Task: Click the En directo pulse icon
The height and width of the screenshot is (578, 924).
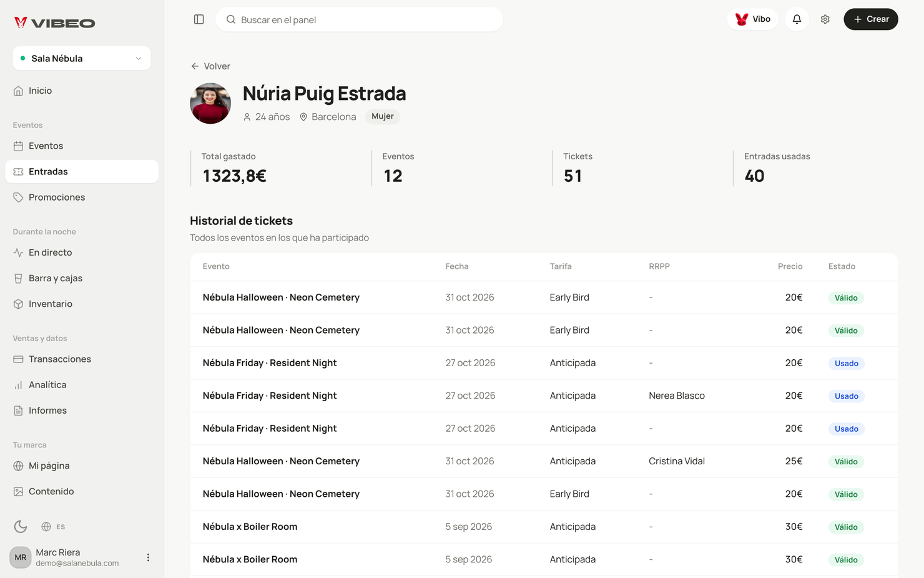Action: [x=18, y=253]
